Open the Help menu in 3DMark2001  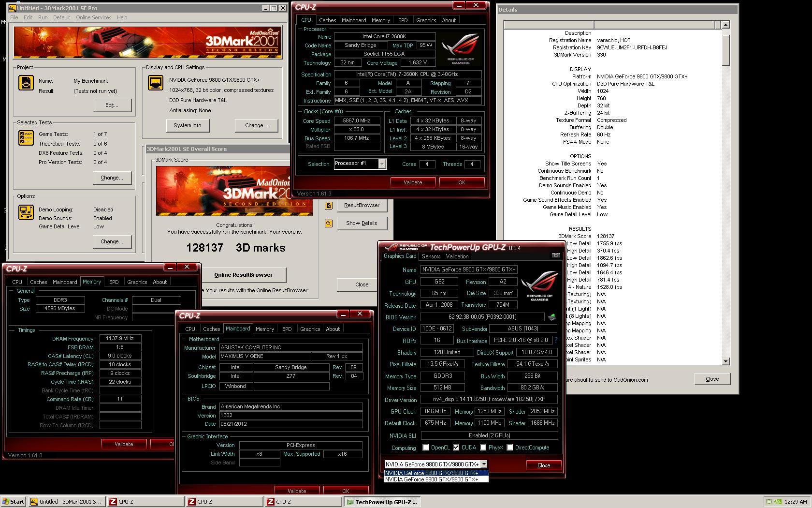tap(122, 17)
